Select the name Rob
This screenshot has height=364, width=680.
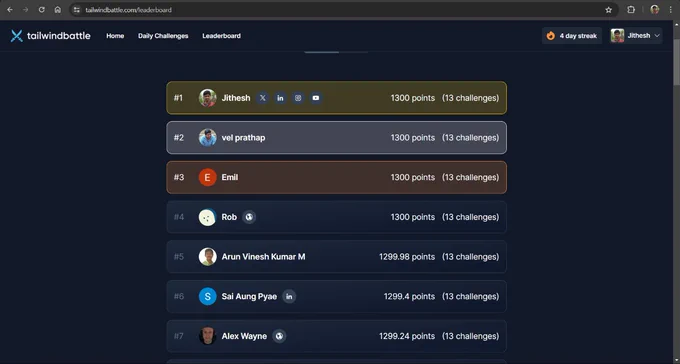pos(229,217)
